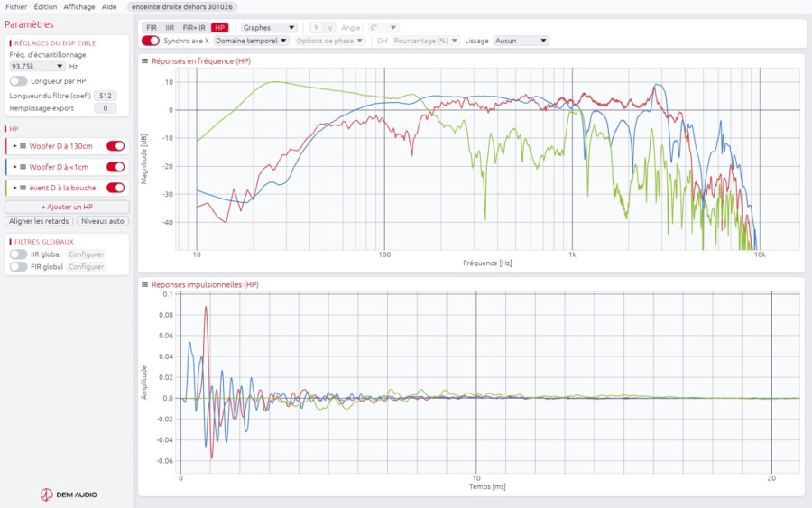Open the Réponses impulsionnelles (HP) panel menu icon
The height and width of the screenshot is (508, 812).
coord(145,285)
